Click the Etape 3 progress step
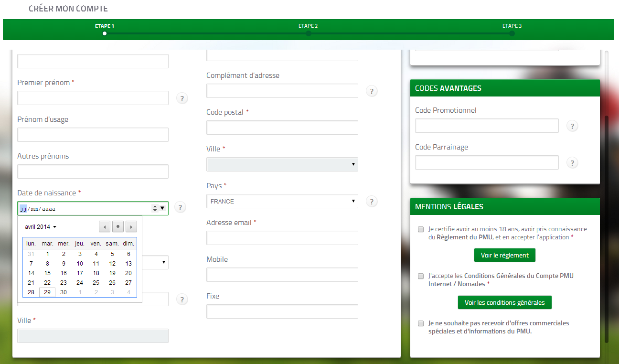Screen dimensions: 619x364 pyautogui.click(x=512, y=33)
